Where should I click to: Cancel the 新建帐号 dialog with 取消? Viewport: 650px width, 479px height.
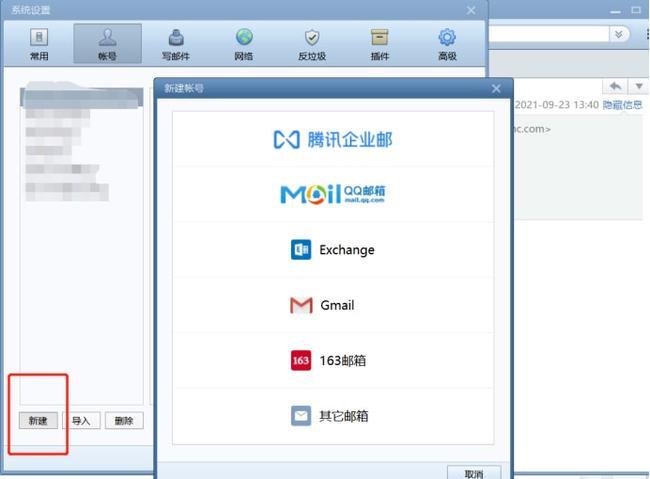pos(474,473)
